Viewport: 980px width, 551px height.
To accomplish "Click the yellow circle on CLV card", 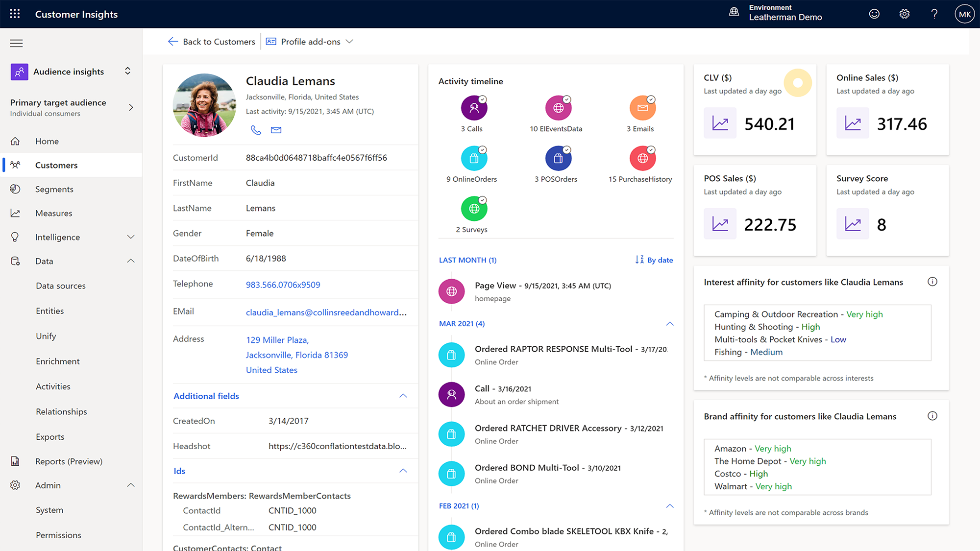I will (x=797, y=83).
